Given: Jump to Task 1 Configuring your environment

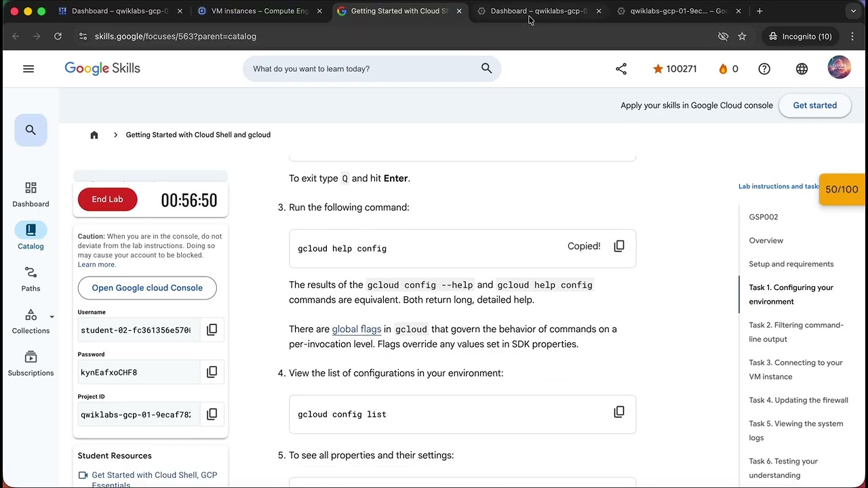Looking at the screenshot, I should [791, 294].
